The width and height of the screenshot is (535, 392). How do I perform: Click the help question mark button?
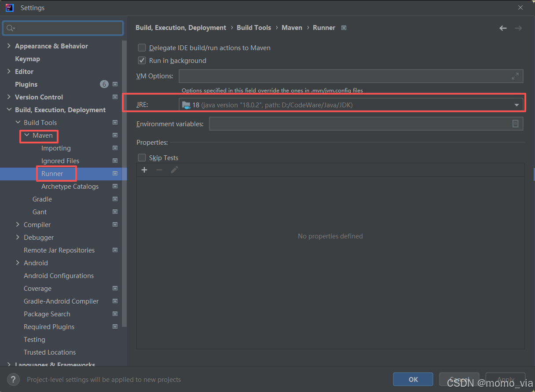tap(13, 380)
